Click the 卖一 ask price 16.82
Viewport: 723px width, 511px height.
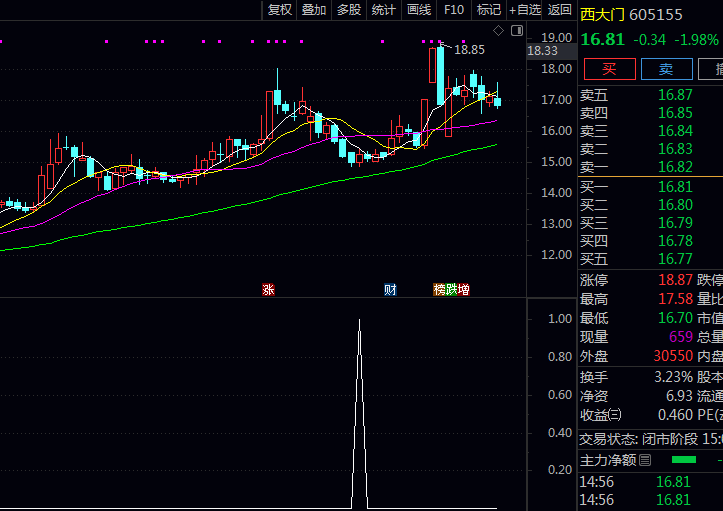click(x=675, y=167)
